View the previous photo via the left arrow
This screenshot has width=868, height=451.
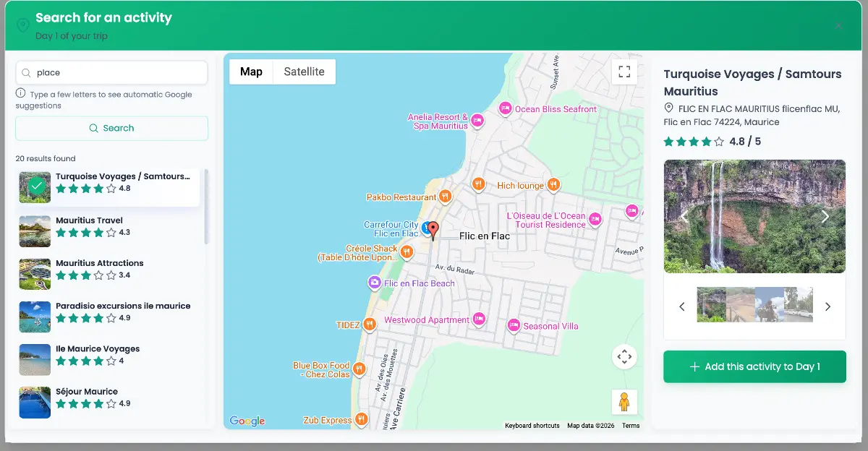pyautogui.click(x=684, y=216)
